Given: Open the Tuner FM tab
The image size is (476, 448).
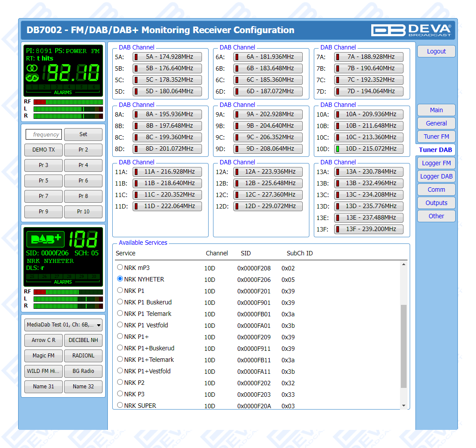Looking at the screenshot, I should (436, 137).
